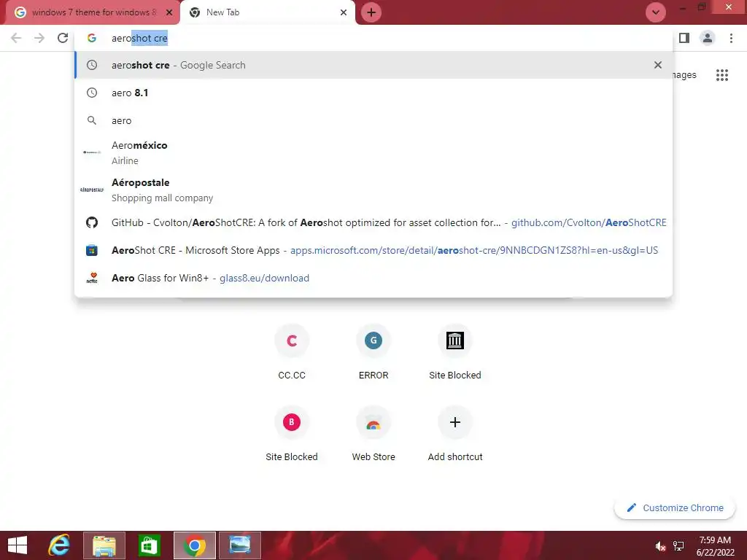
Task: Click the network tray icon
Action: [x=678, y=546]
